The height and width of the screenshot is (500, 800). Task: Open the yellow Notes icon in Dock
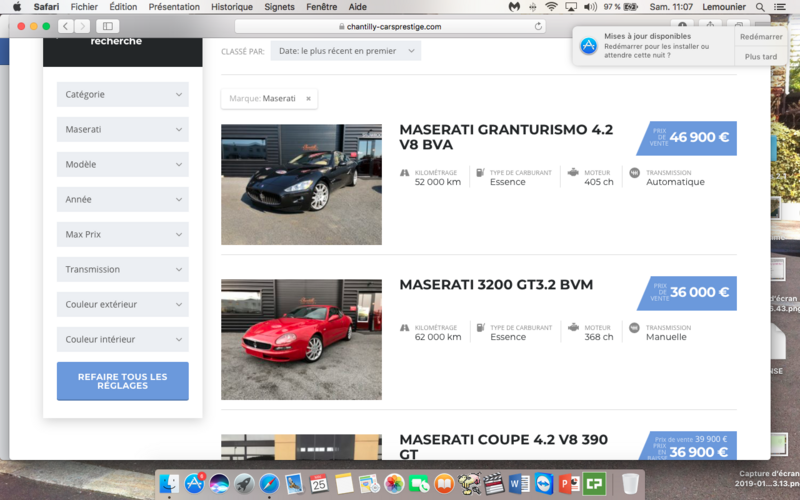click(344, 484)
